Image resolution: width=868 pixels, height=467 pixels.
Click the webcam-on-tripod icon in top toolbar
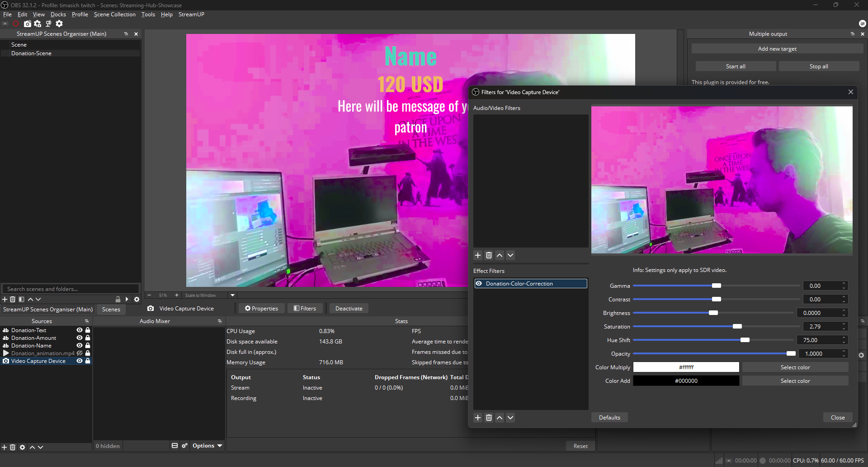coord(48,24)
